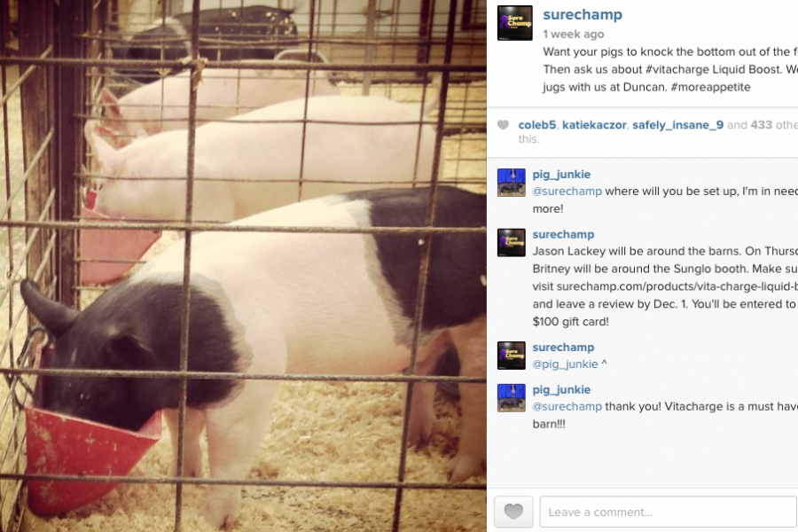
Task: Click the small gray heart next to likers
Action: click(503, 125)
